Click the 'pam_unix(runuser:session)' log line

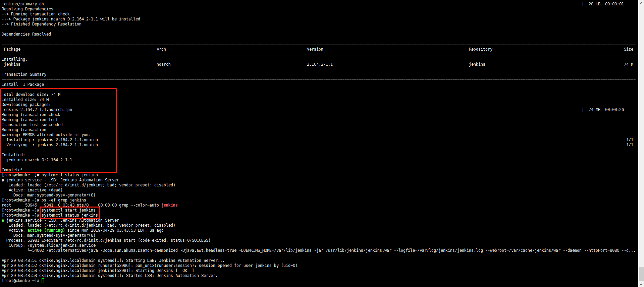click(150, 266)
